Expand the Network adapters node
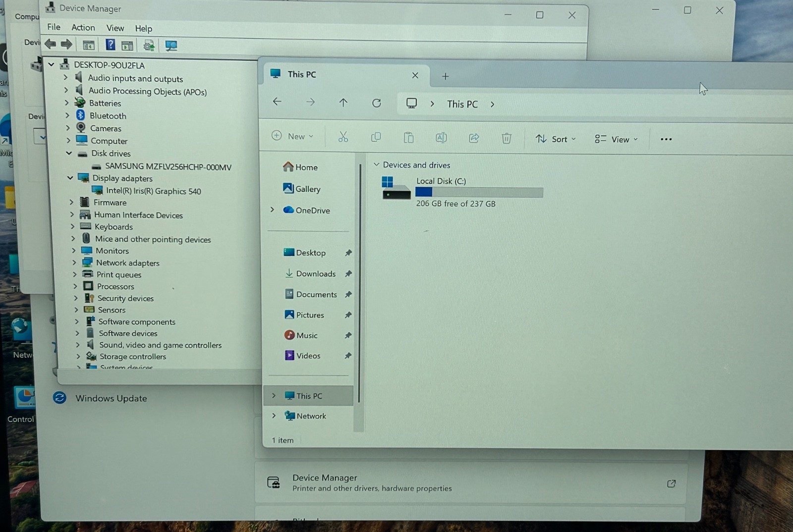This screenshot has height=532, width=793. click(74, 262)
